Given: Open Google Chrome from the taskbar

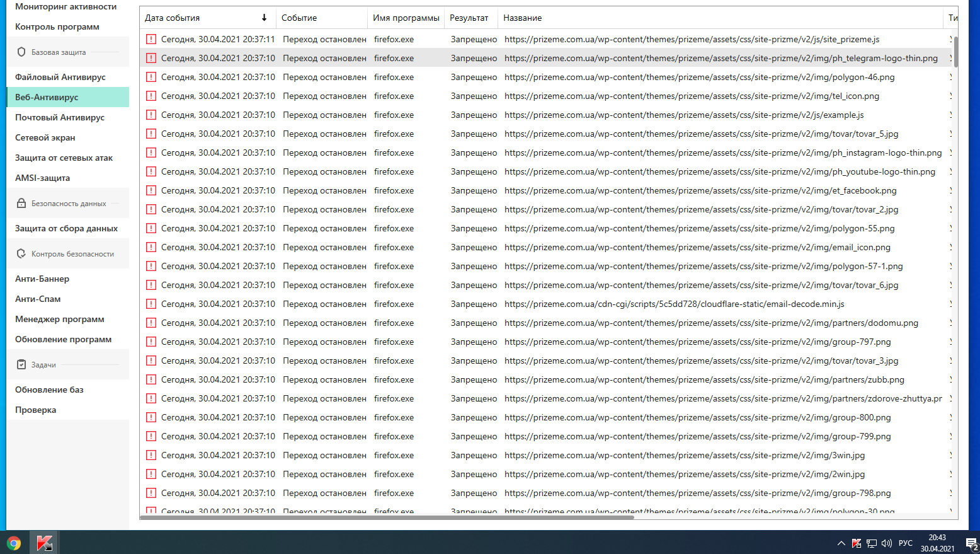Looking at the screenshot, I should pyautogui.click(x=14, y=543).
